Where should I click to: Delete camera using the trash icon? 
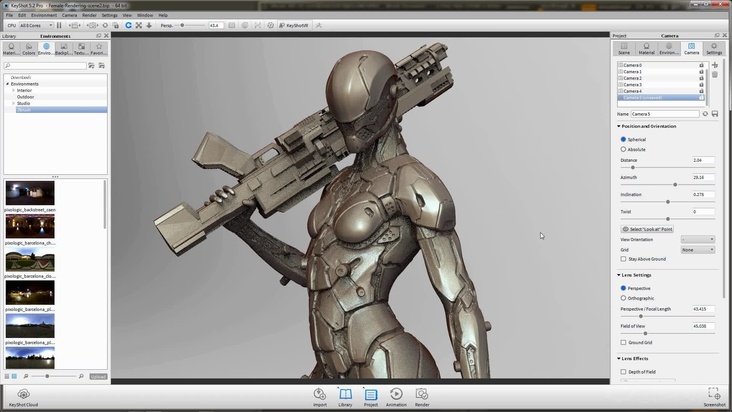click(715, 75)
